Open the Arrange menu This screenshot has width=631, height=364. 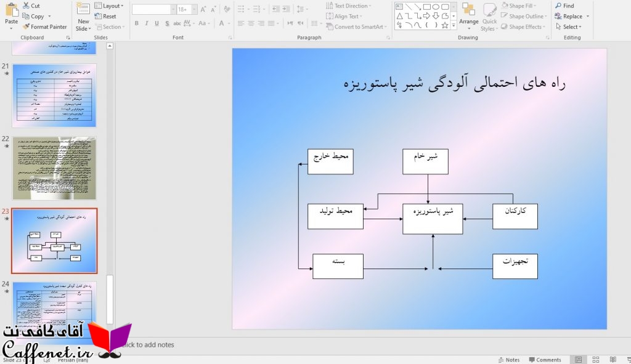469,16
